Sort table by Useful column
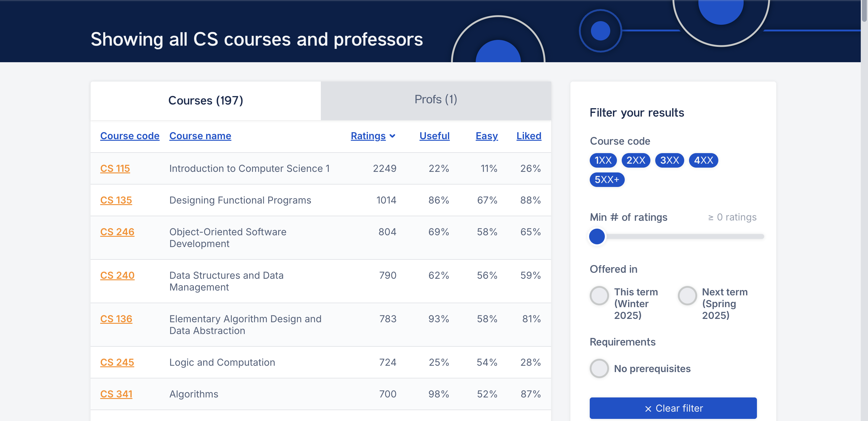 click(434, 136)
